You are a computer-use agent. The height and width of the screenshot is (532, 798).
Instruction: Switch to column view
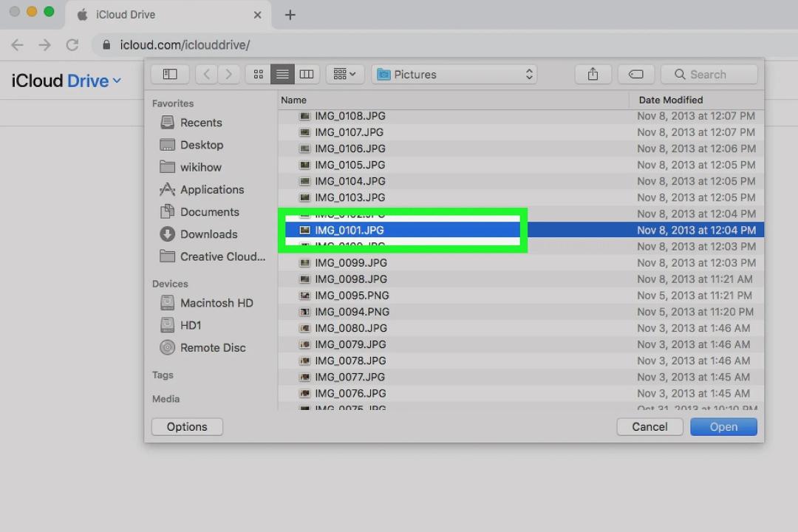pos(307,75)
